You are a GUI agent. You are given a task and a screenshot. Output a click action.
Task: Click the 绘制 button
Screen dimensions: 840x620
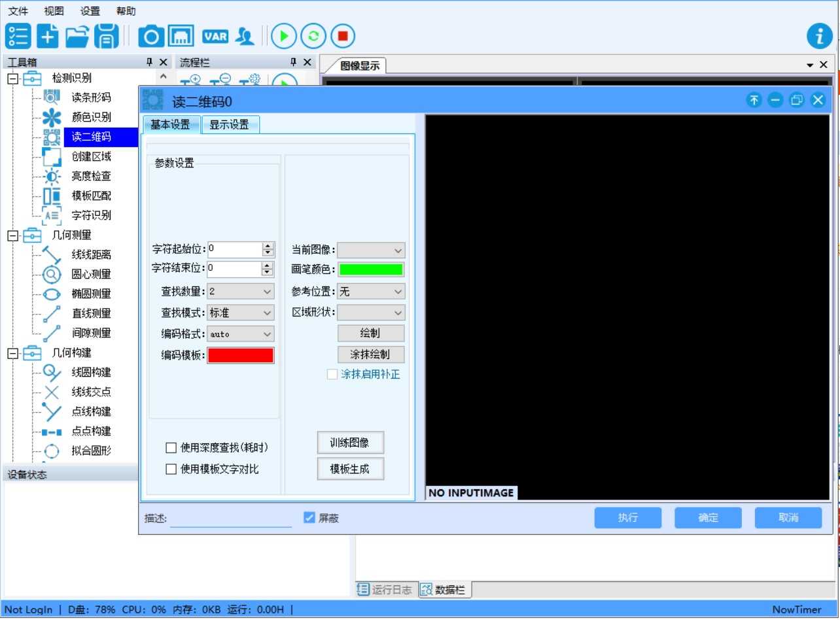[x=371, y=333]
